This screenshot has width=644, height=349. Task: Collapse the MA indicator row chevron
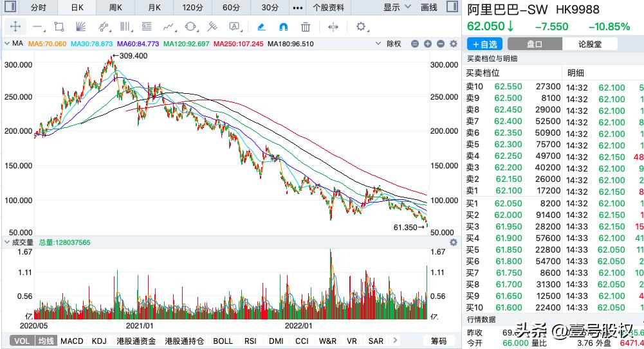coord(6,44)
